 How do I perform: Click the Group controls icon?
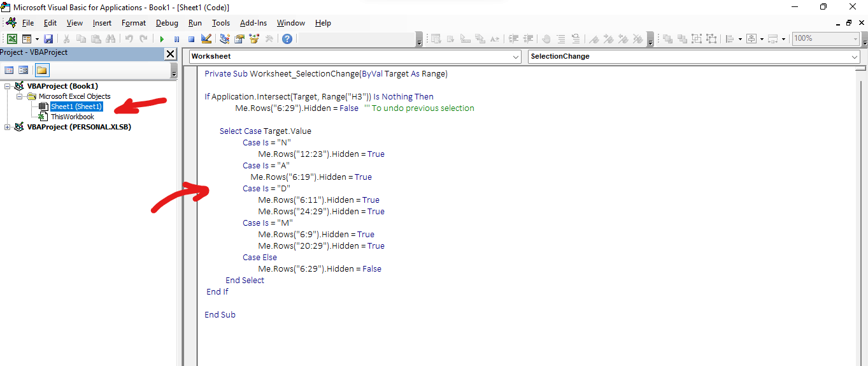pos(697,39)
